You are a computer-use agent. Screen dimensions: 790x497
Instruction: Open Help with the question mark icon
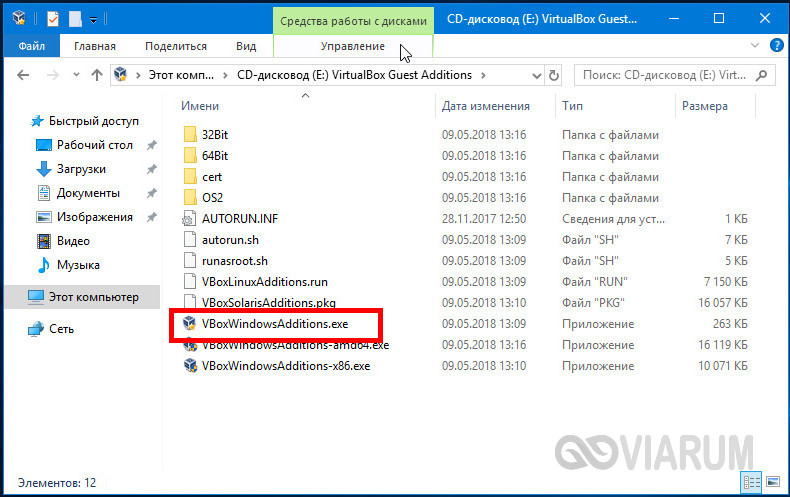(x=776, y=45)
